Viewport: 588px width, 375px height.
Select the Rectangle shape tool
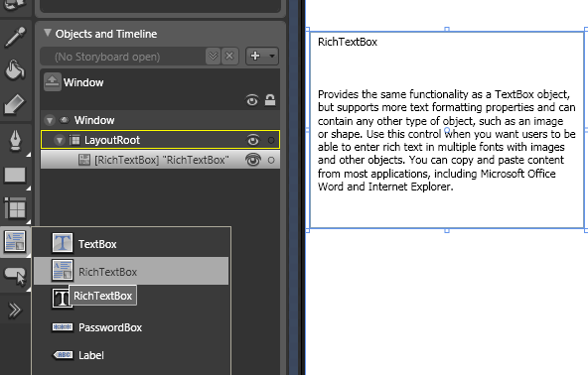pyautogui.click(x=15, y=175)
